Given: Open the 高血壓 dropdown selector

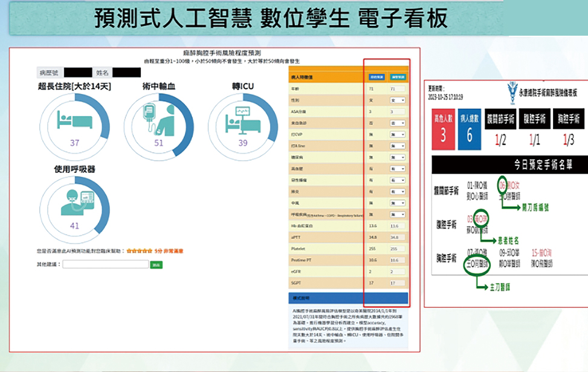Looking at the screenshot, I should pyautogui.click(x=397, y=169).
